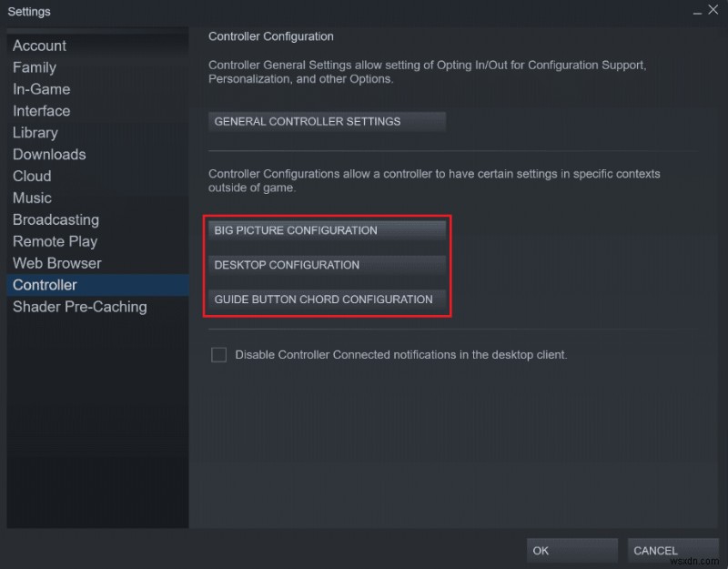
Task: Select Broadcasting in the sidebar
Action: [97, 219]
